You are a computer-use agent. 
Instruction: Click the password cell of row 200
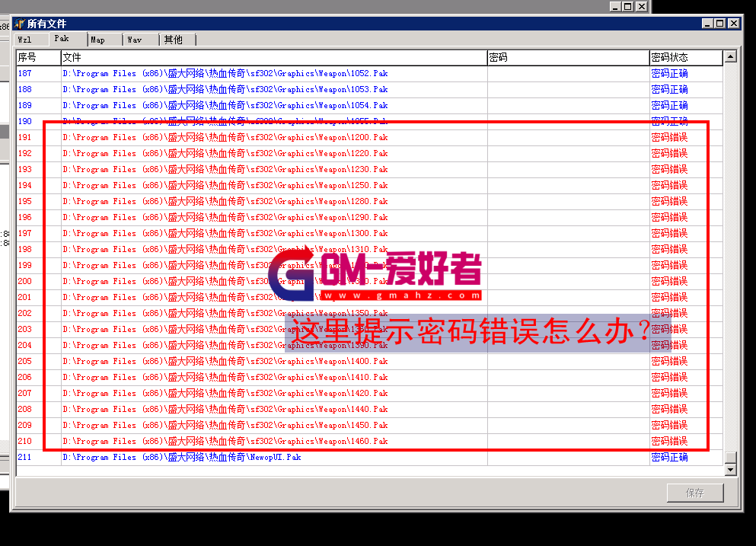click(569, 281)
